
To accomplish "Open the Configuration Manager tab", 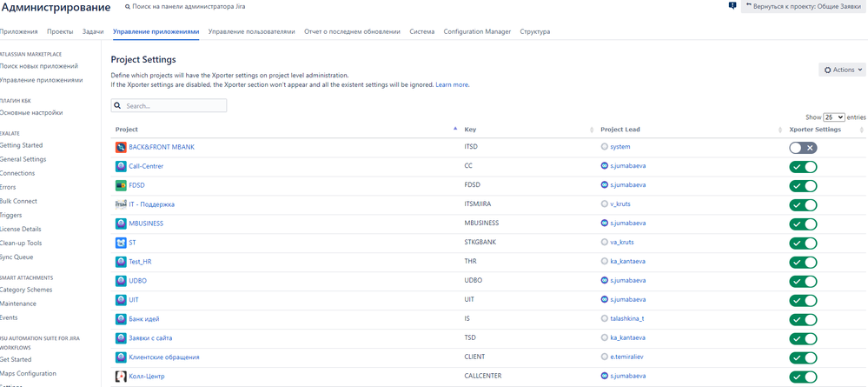I will coord(477,31).
